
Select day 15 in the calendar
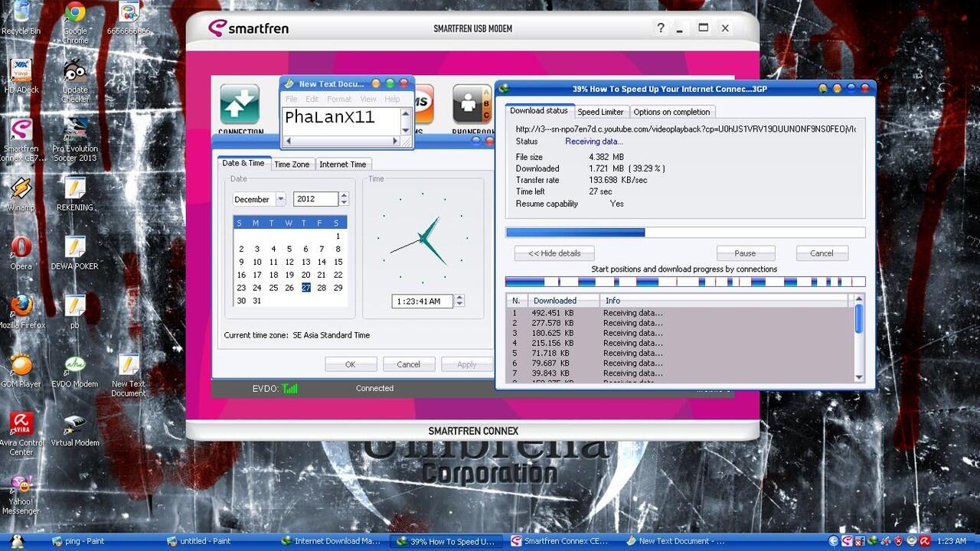pyautogui.click(x=338, y=262)
